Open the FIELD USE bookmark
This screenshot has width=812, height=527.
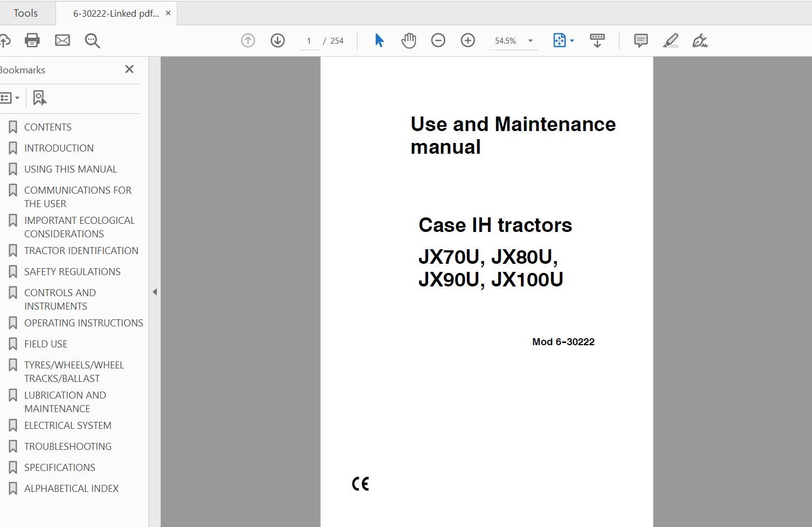46,344
